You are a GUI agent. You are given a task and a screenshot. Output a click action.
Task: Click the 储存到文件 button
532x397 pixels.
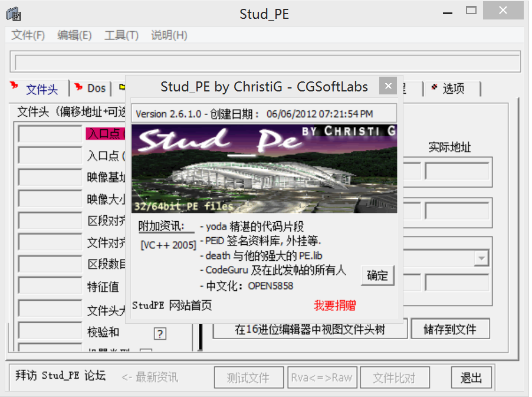450,329
